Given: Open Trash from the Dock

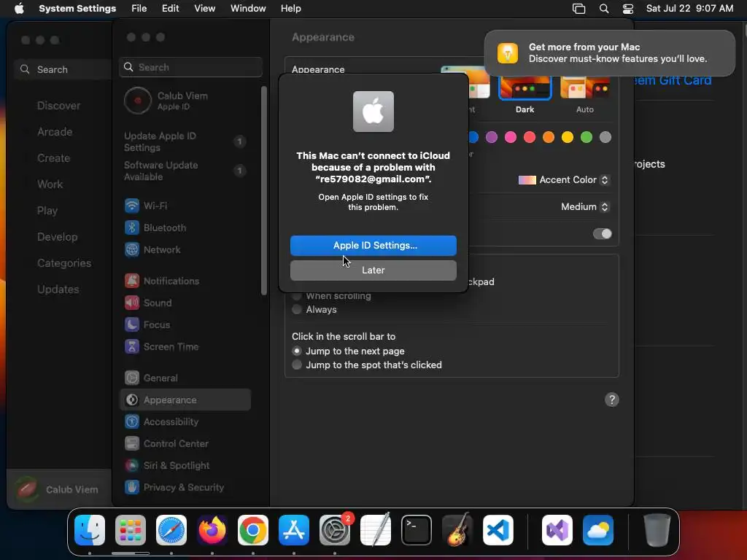Looking at the screenshot, I should [657, 530].
